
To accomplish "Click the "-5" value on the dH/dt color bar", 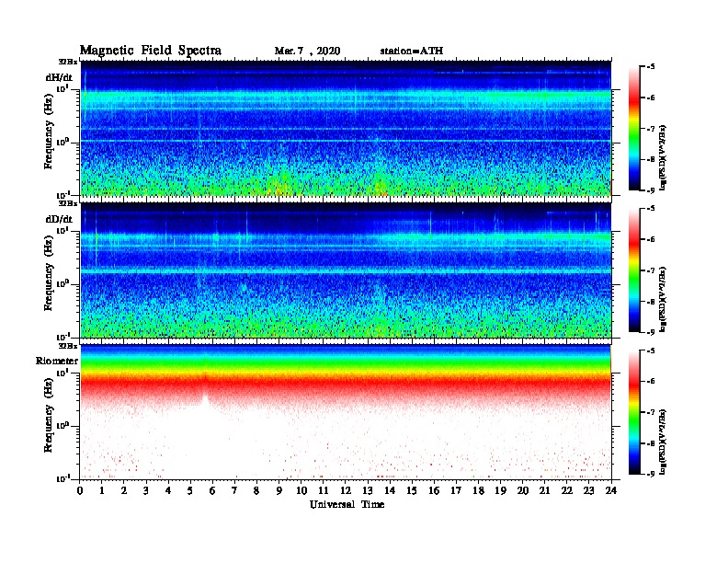I will tap(650, 67).
